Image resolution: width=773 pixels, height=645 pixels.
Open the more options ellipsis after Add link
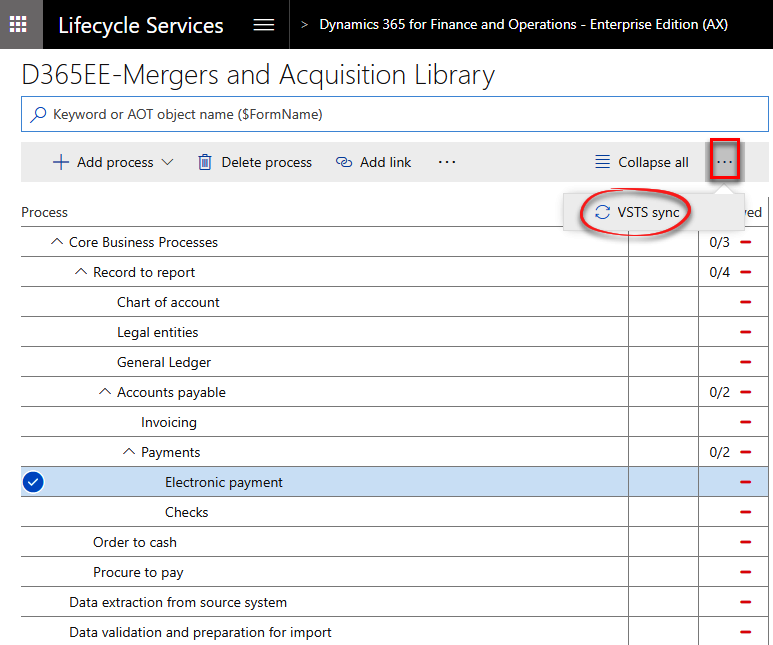click(x=447, y=162)
